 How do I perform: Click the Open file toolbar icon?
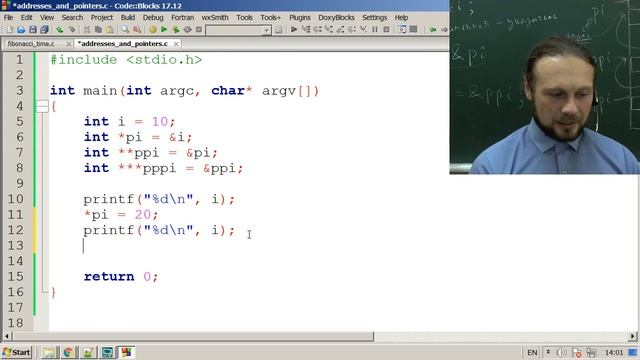coord(21,29)
